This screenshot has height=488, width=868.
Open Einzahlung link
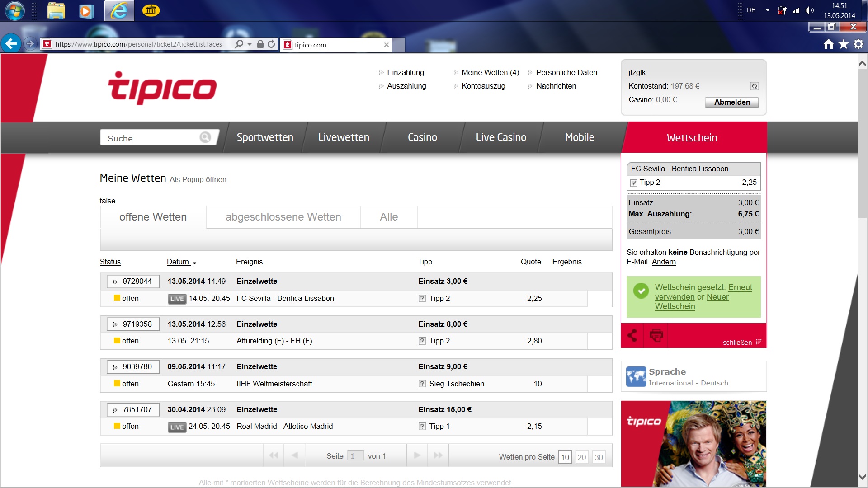(x=406, y=72)
